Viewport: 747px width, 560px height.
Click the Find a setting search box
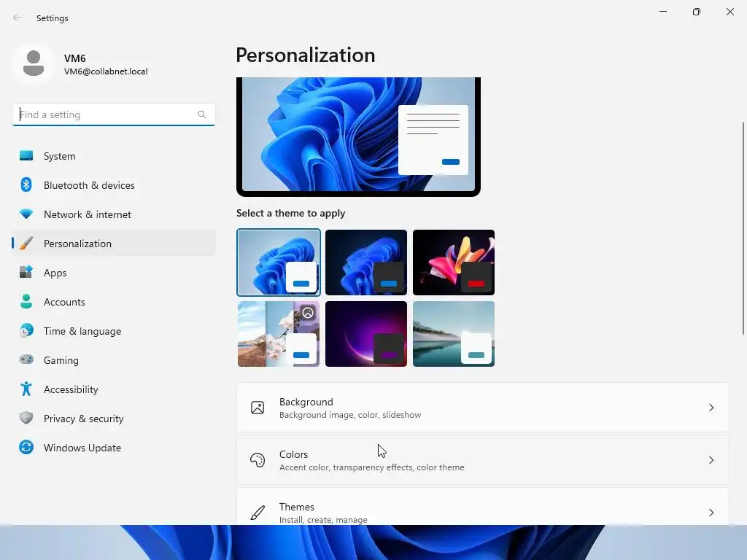pyautogui.click(x=113, y=114)
